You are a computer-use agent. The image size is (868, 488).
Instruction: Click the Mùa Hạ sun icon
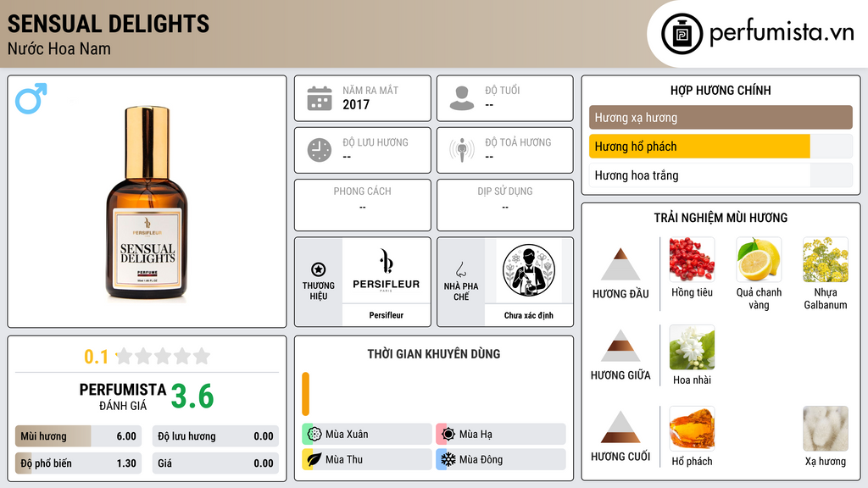(448, 435)
